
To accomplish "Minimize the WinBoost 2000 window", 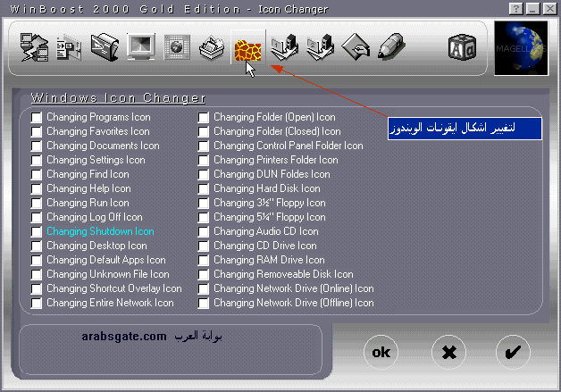I will click(532, 9).
